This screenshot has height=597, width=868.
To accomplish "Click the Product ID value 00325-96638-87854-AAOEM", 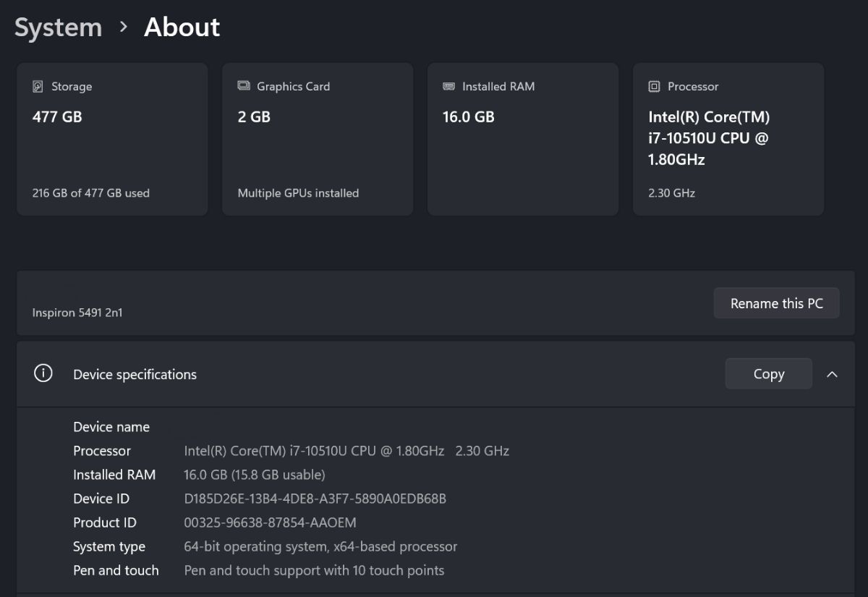I will [271, 522].
